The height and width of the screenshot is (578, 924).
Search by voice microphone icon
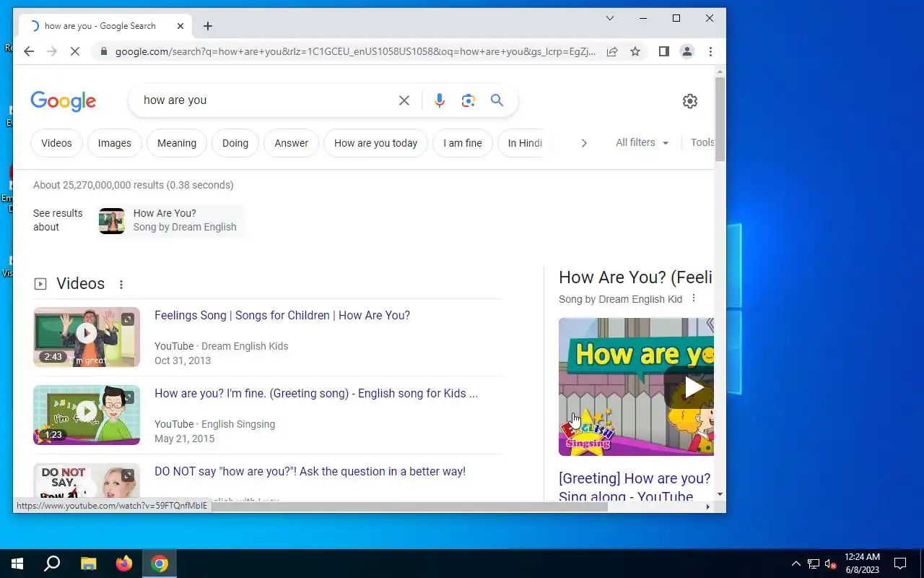[x=440, y=100]
